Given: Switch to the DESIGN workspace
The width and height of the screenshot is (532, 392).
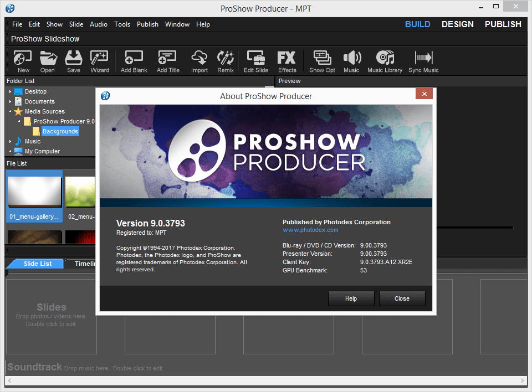Looking at the screenshot, I should pos(457,24).
